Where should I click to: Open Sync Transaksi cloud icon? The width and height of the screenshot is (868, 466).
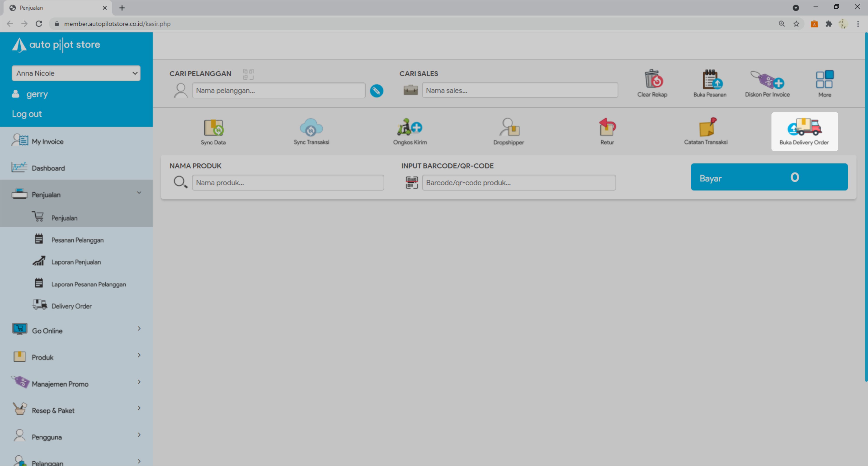pos(311,128)
